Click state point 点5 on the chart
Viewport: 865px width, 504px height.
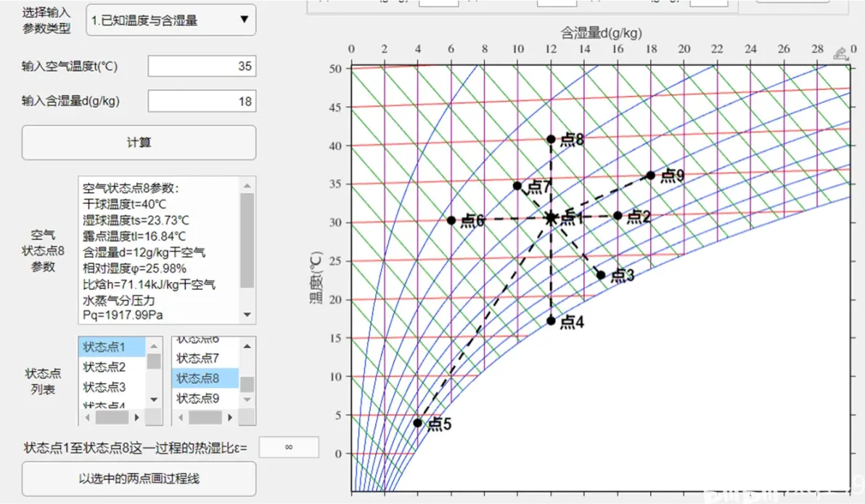coord(417,423)
